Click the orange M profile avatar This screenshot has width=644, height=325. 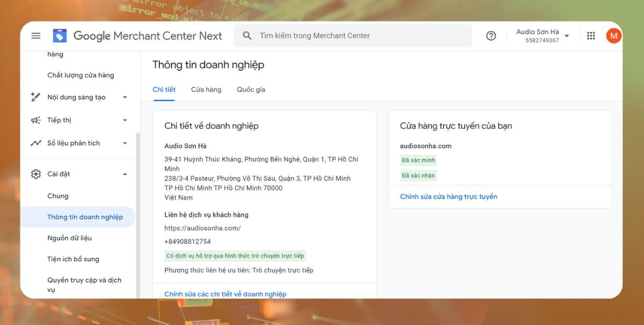click(x=613, y=36)
